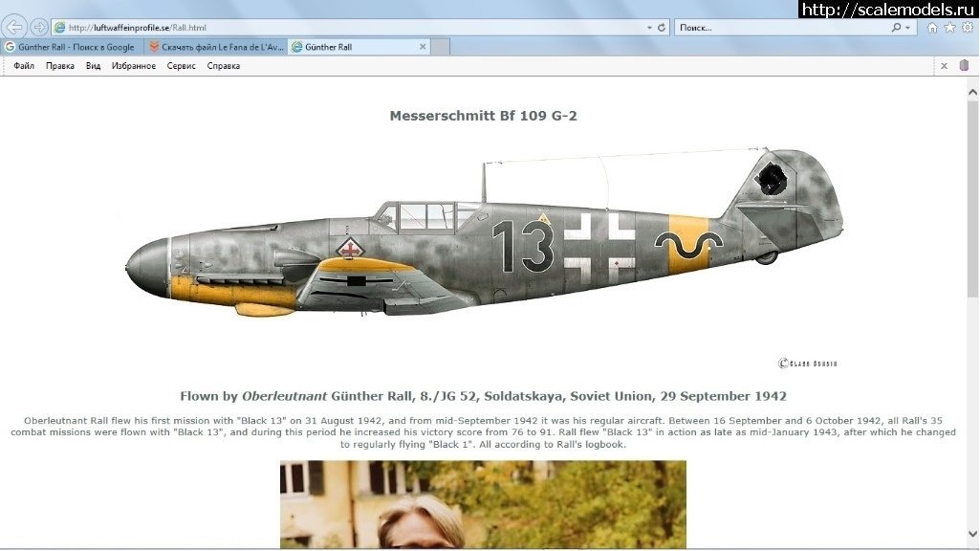Screen dimensions: 980x551
Task: Go back with the browser back arrow
Action: (14, 28)
